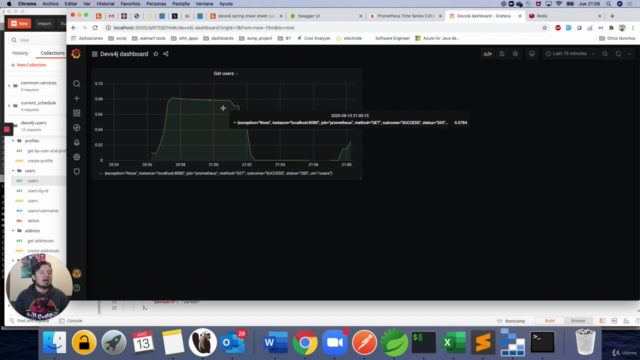Image resolution: width=640 pixels, height=360 pixels.
Task: Collapse users folder in Postman
Action: tap(13, 171)
